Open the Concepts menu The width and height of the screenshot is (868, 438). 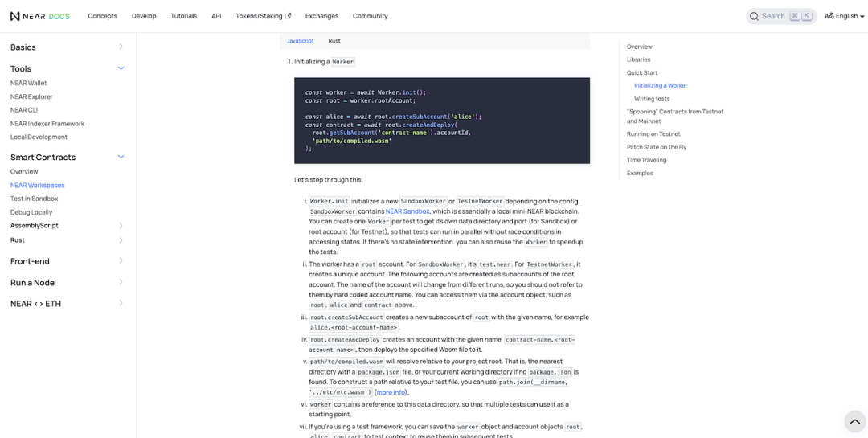pyautogui.click(x=102, y=16)
